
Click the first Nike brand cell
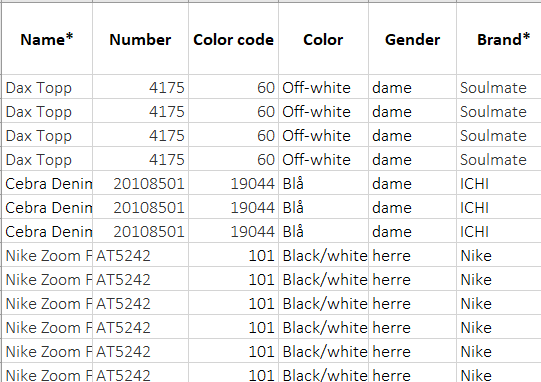(x=499, y=255)
